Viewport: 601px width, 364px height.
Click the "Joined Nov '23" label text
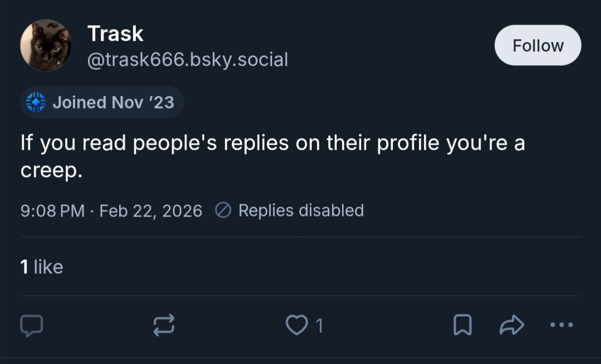(x=113, y=102)
